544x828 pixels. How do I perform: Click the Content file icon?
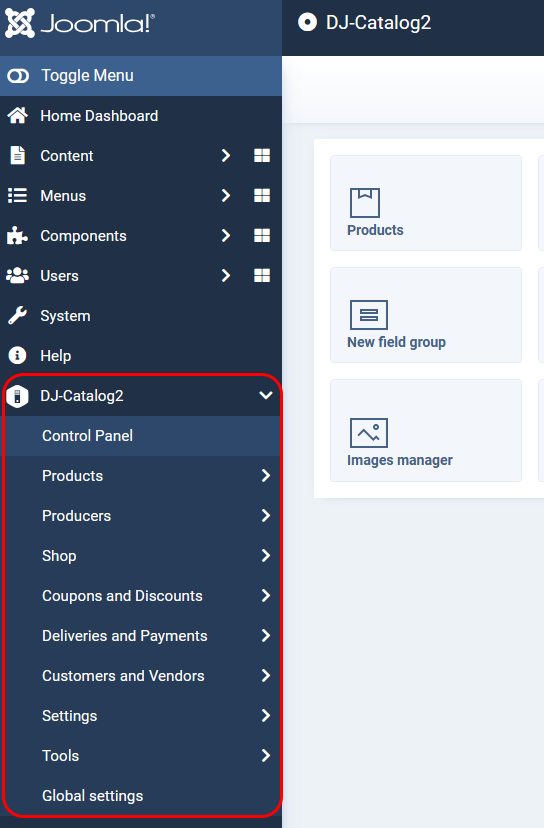pos(17,156)
